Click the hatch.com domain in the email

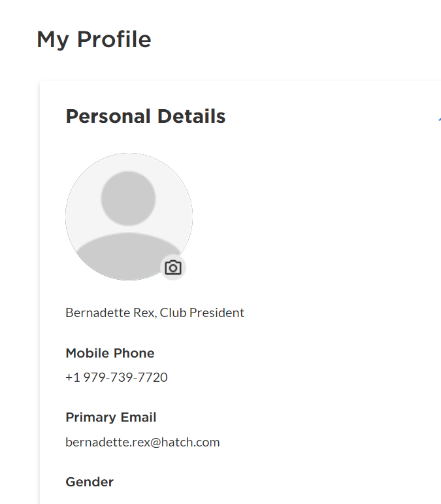(x=191, y=443)
